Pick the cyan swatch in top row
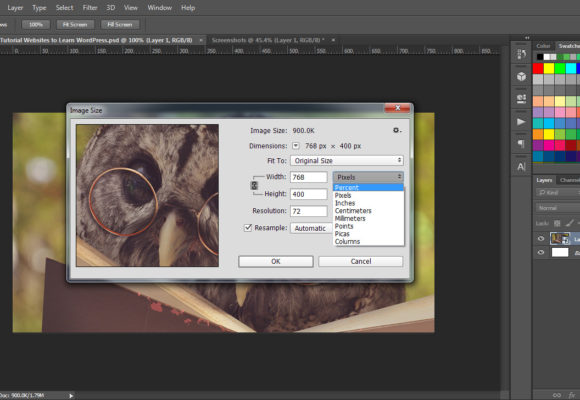580x400 pixels. [x=571, y=68]
